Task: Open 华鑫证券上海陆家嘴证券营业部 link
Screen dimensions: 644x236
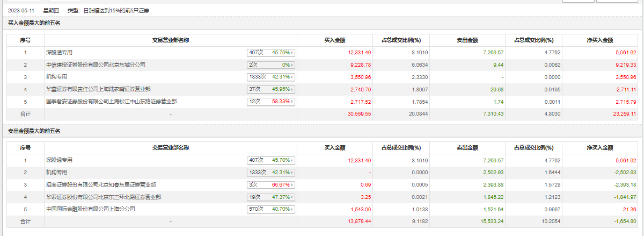Action: coord(98,89)
